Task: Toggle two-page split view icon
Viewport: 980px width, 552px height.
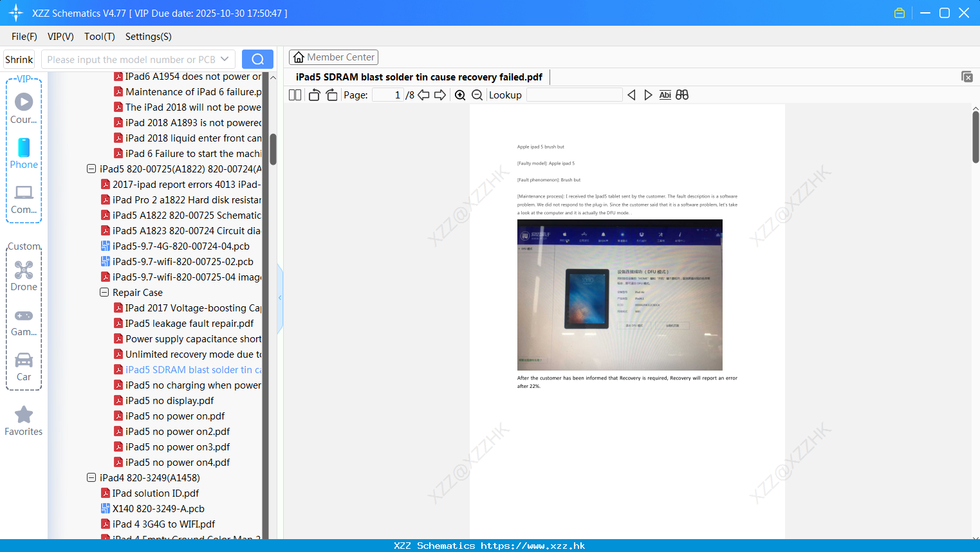Action: 295,95
